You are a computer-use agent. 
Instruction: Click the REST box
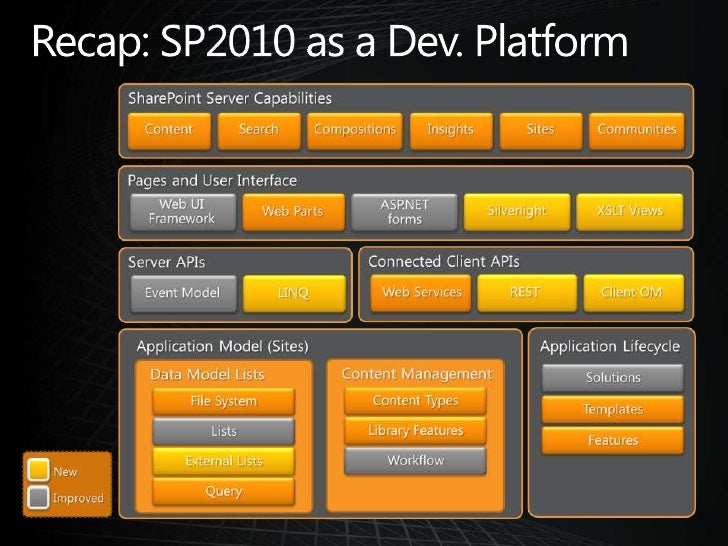pyautogui.click(x=527, y=293)
